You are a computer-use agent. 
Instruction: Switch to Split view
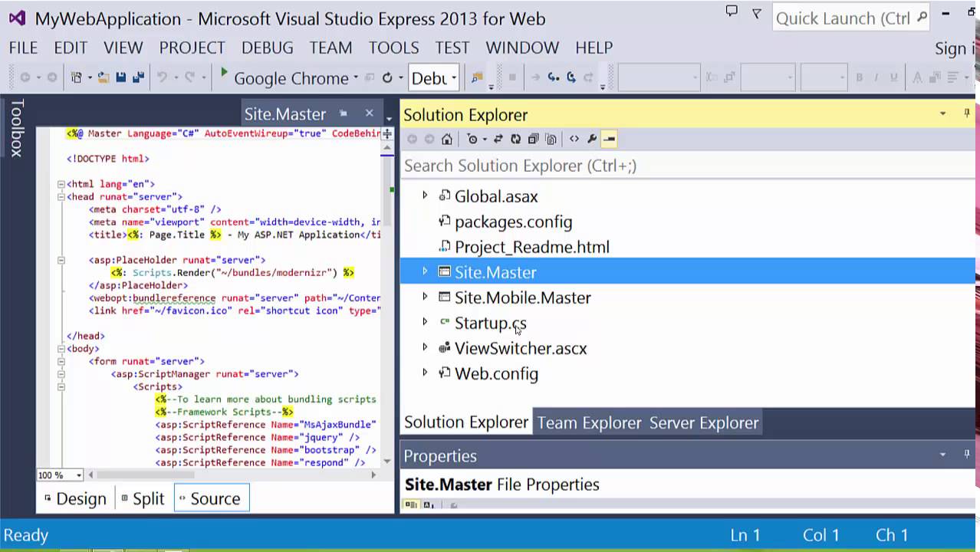[x=143, y=498]
